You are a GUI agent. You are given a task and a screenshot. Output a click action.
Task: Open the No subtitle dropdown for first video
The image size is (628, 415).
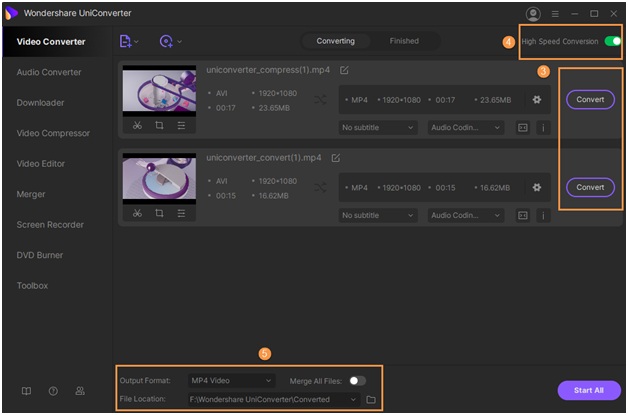coord(378,128)
